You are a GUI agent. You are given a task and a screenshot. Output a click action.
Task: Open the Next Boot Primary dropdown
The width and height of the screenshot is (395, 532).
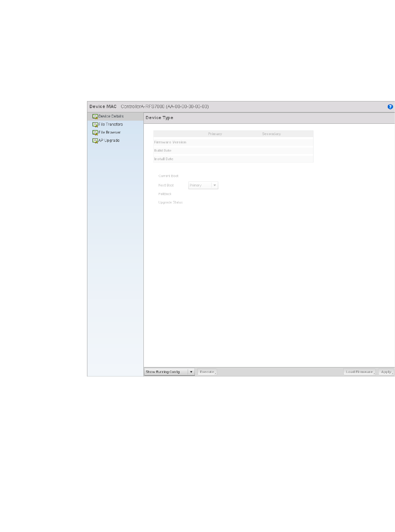tap(203, 185)
